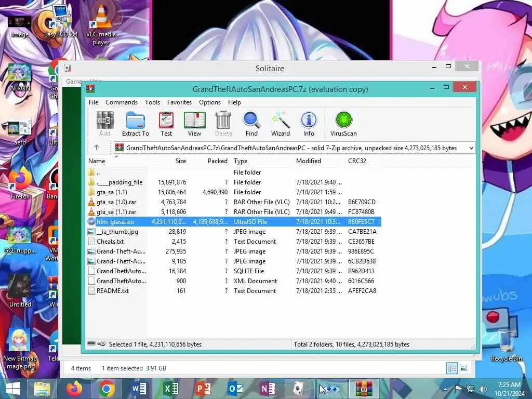Viewport: 532px width, 399px height.
Task: Sort by Type column header
Action: 262,161
